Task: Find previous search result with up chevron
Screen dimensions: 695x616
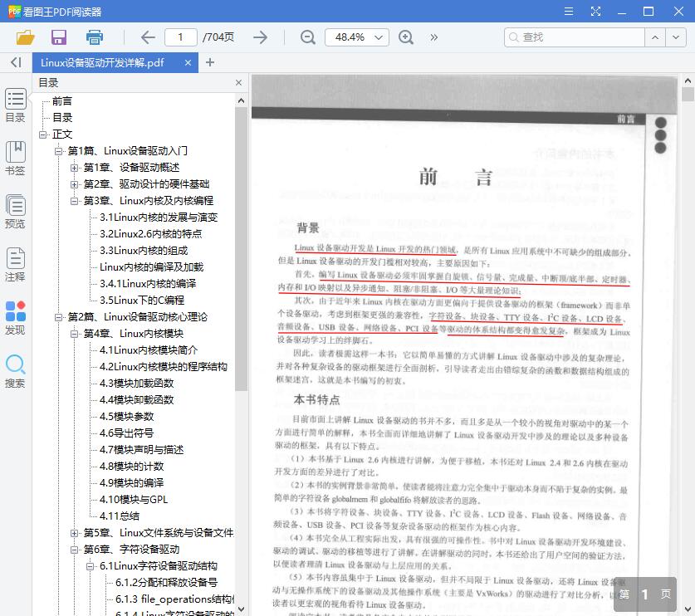Action: click(655, 37)
